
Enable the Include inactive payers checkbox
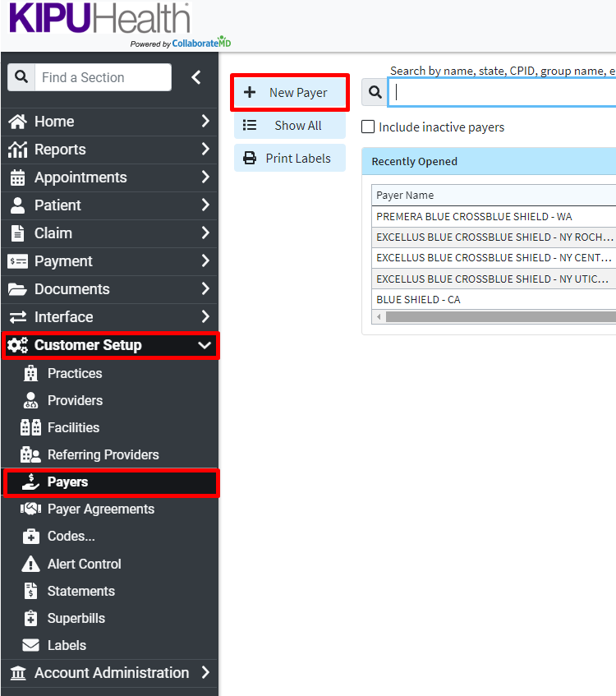point(368,127)
